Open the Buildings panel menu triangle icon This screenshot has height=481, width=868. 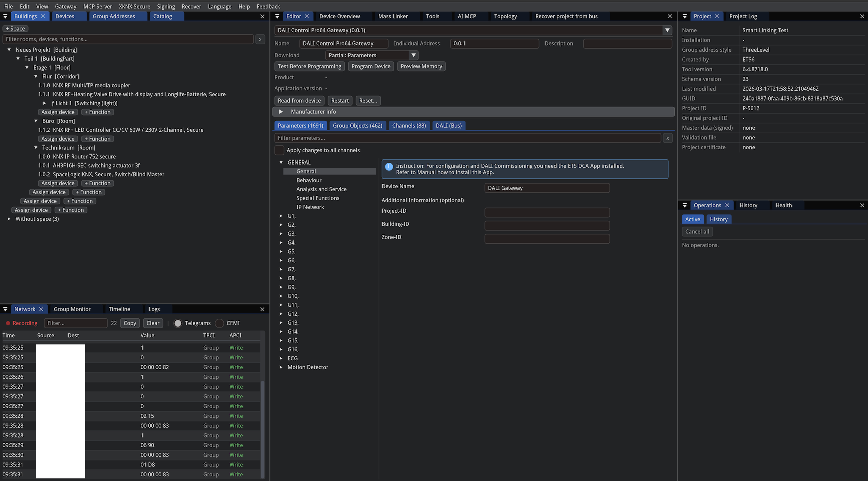pyautogui.click(x=5, y=16)
